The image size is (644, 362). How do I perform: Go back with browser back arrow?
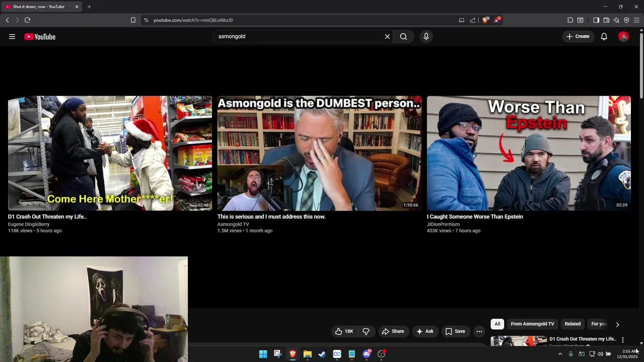point(8,20)
